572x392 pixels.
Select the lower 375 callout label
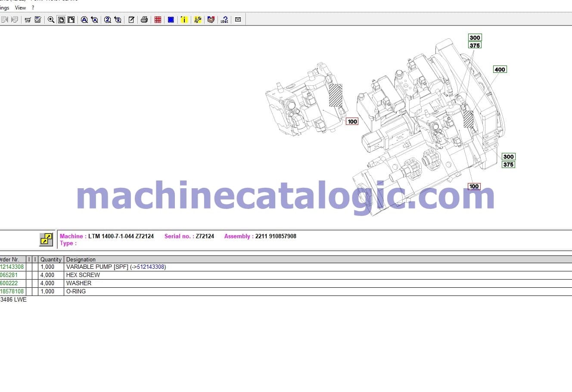point(508,165)
